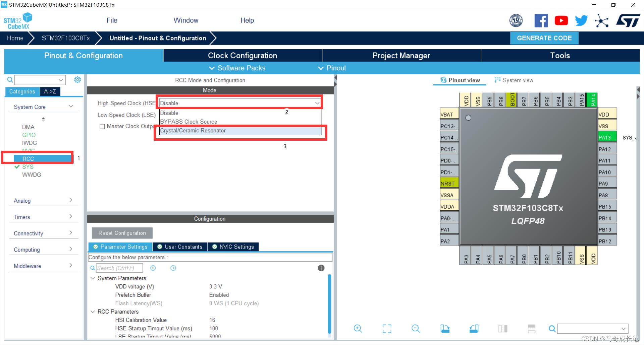
Task: Open the ST 10-year anniversary badge icon
Action: [516, 21]
